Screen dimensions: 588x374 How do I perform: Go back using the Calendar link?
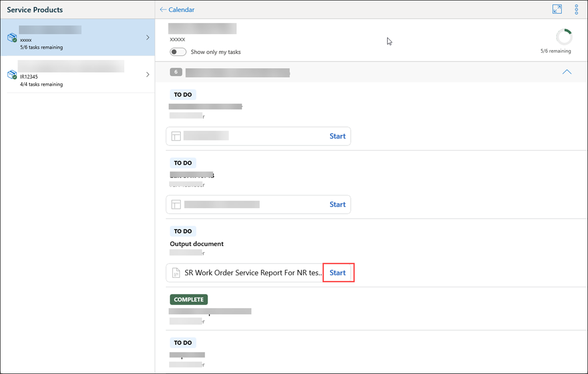[x=177, y=10]
